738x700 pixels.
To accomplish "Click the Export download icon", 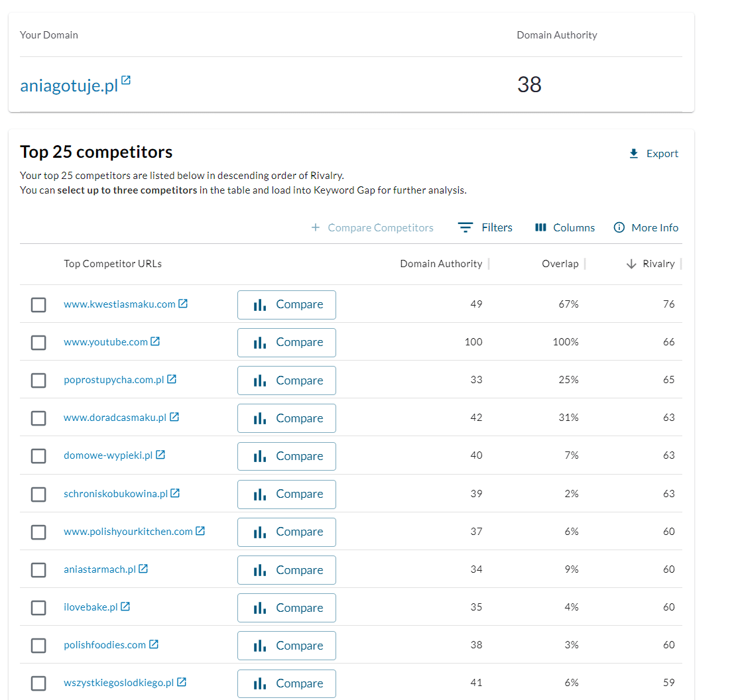I will click(x=633, y=154).
